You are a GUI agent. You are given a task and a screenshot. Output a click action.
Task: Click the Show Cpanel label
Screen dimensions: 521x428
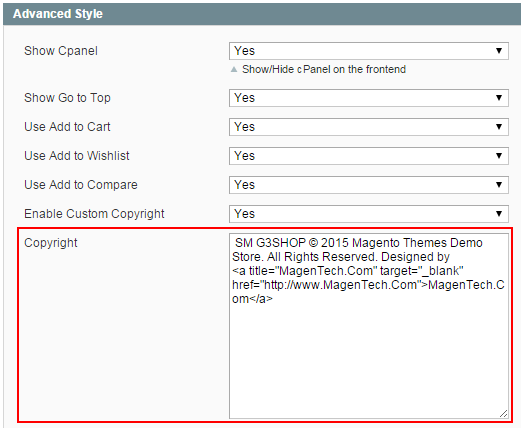[61, 51]
